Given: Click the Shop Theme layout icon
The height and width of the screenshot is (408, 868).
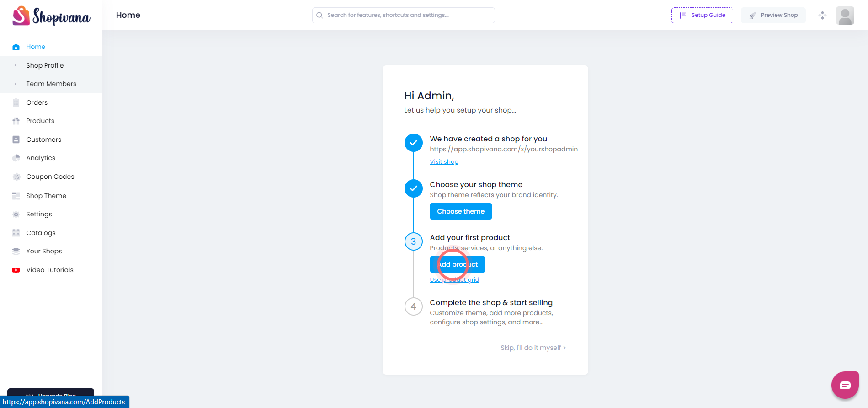Looking at the screenshot, I should [x=16, y=196].
